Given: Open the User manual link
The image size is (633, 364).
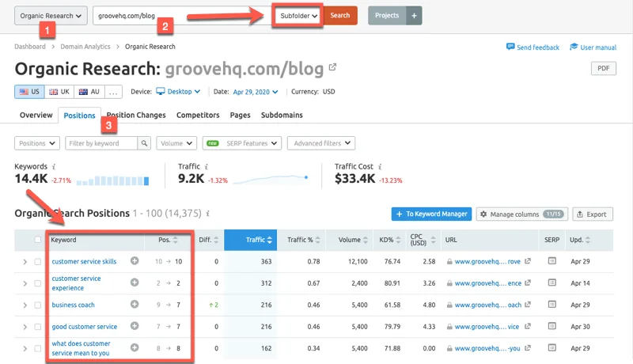Looking at the screenshot, I should coord(593,47).
